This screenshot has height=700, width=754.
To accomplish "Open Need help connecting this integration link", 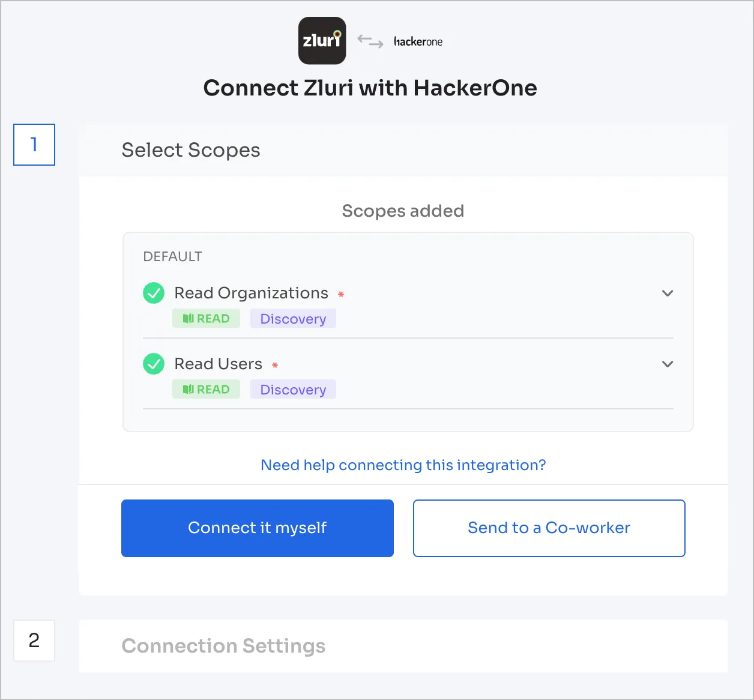I will tap(403, 465).
